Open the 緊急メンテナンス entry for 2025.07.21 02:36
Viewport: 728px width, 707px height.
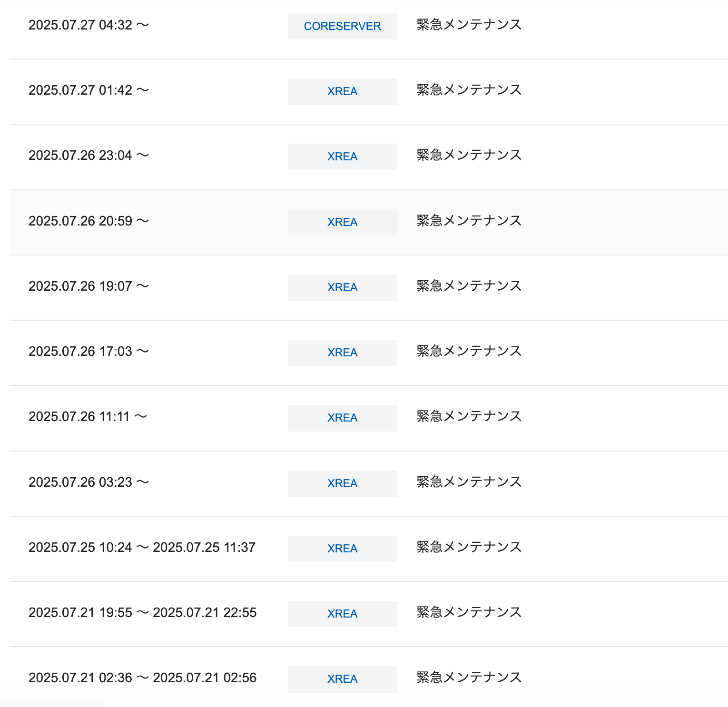[x=469, y=678]
